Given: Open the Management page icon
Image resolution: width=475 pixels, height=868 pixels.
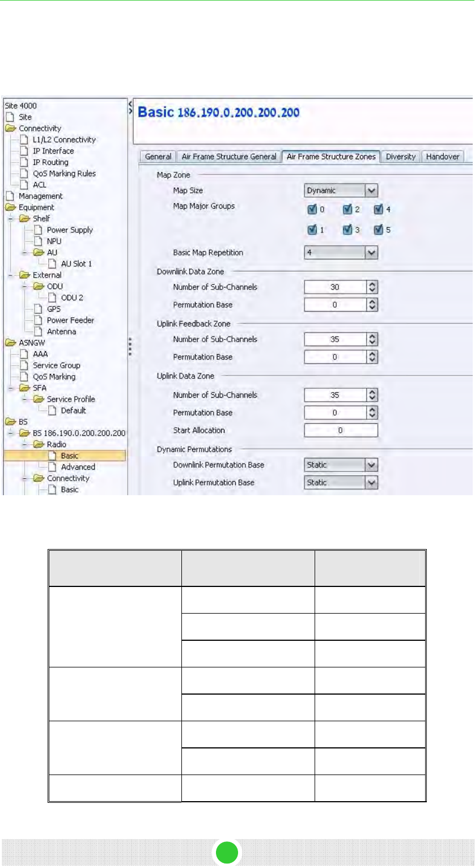Looking at the screenshot, I should (x=10, y=196).
